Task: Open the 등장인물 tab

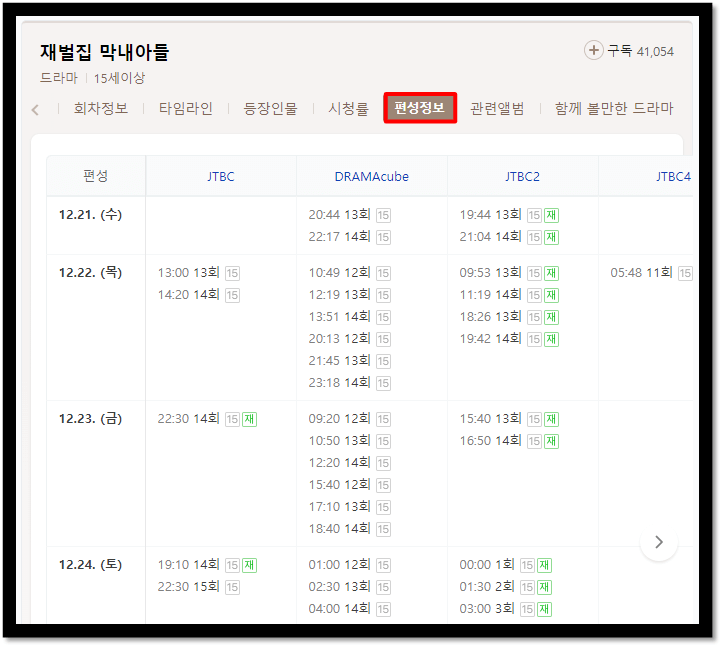Action: 270,109
